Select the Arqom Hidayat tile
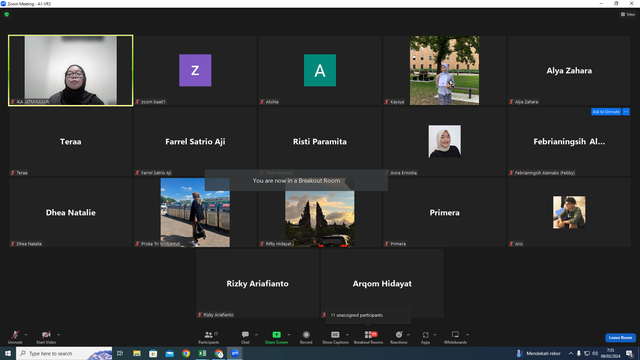Screen dimensions: 640x360 382,283
